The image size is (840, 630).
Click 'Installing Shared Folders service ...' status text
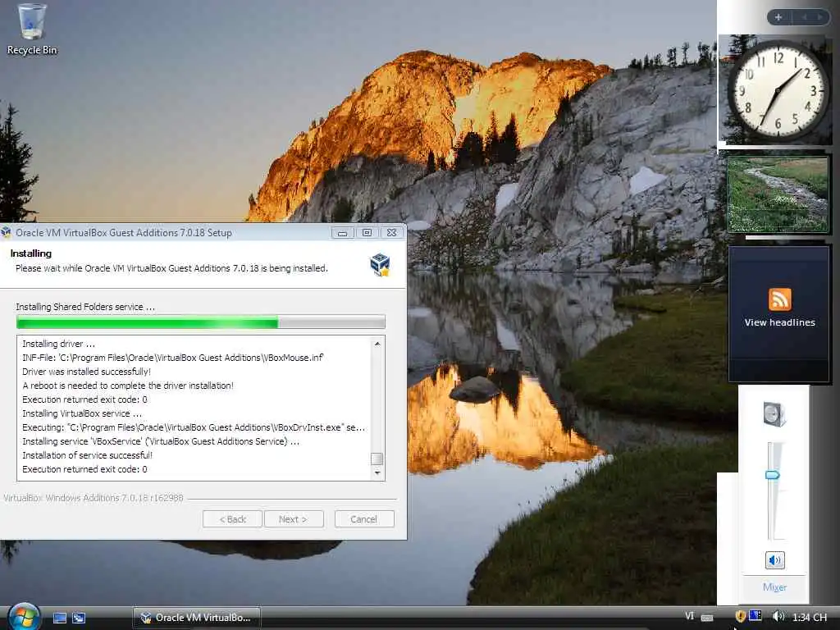pos(85,307)
